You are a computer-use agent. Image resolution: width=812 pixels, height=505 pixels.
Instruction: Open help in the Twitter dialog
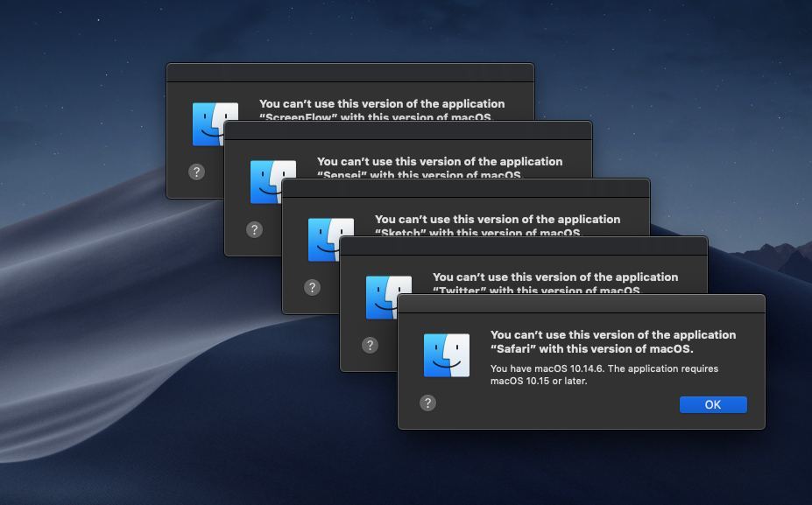tap(370, 345)
